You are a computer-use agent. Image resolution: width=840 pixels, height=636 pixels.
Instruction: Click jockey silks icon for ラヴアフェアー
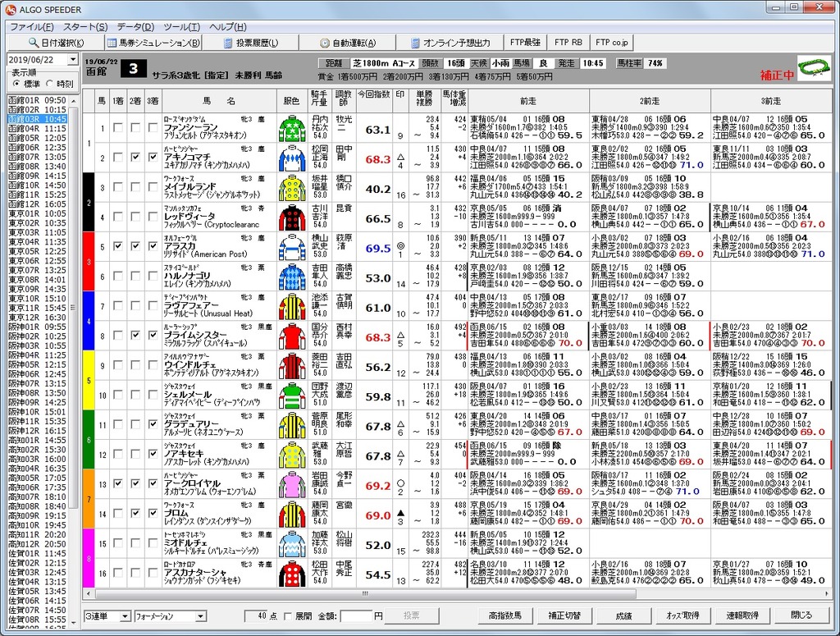292,307
